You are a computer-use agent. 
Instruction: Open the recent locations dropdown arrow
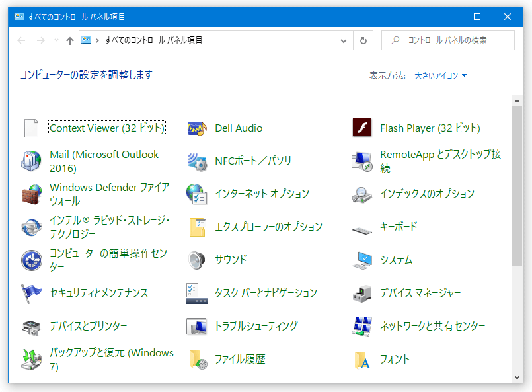pos(56,40)
